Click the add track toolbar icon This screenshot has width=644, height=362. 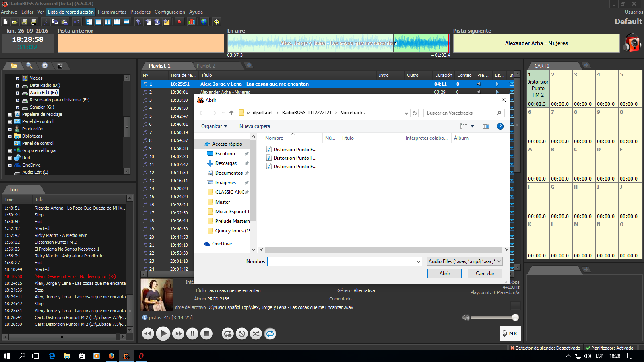point(138,22)
